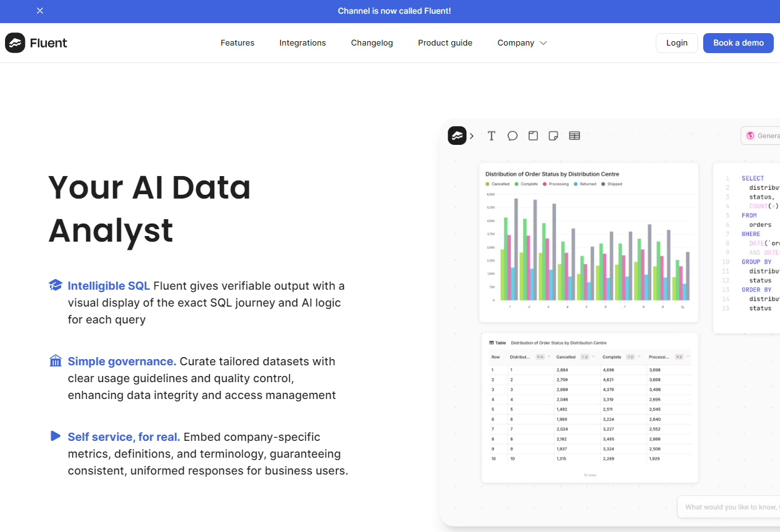The height and width of the screenshot is (532, 780).
Task: Select the Comment bubble tool
Action: click(513, 135)
